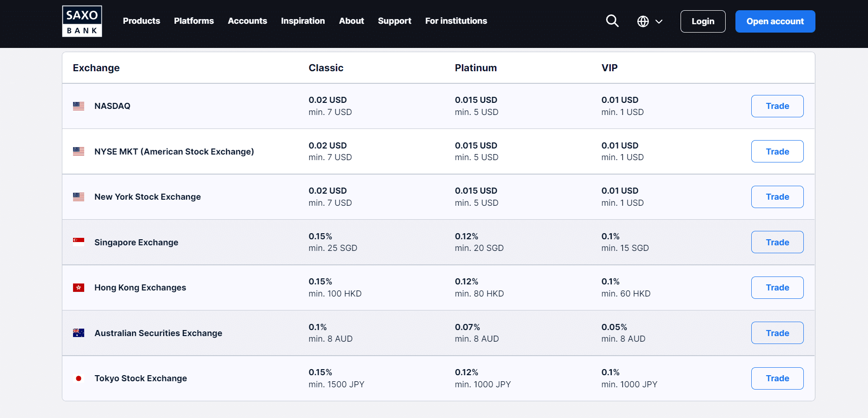Image resolution: width=868 pixels, height=418 pixels.
Task: Click Hong Kong VIP minimum 60 HKD
Action: pyautogui.click(x=626, y=294)
